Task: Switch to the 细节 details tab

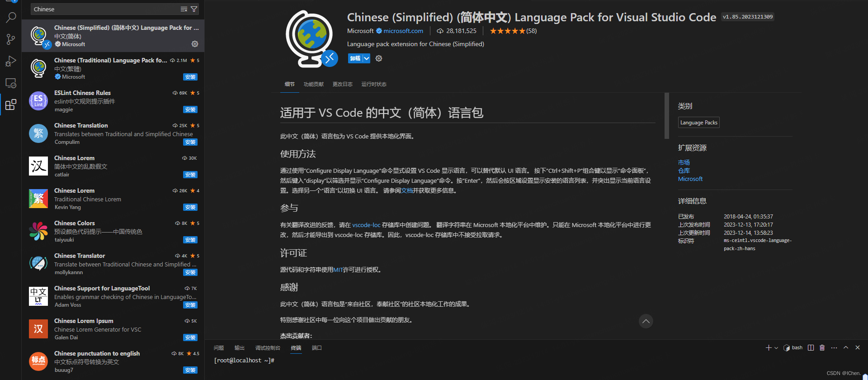Action: click(290, 84)
